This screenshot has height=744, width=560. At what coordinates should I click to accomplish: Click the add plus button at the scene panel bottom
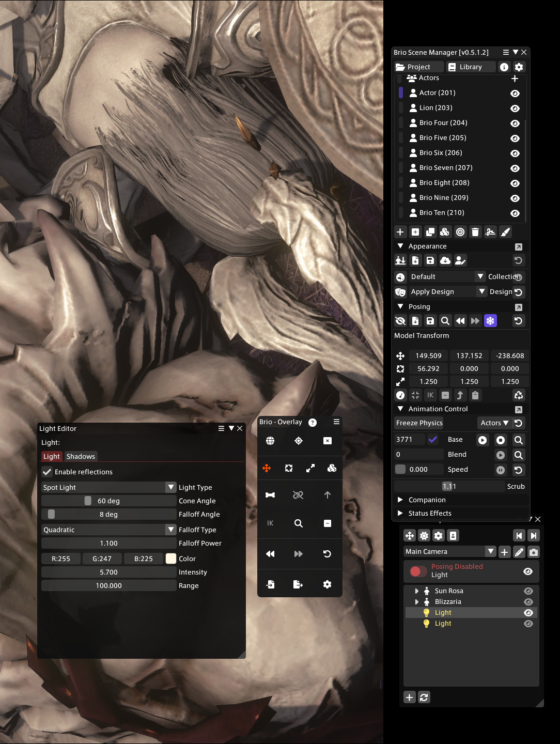click(x=410, y=698)
